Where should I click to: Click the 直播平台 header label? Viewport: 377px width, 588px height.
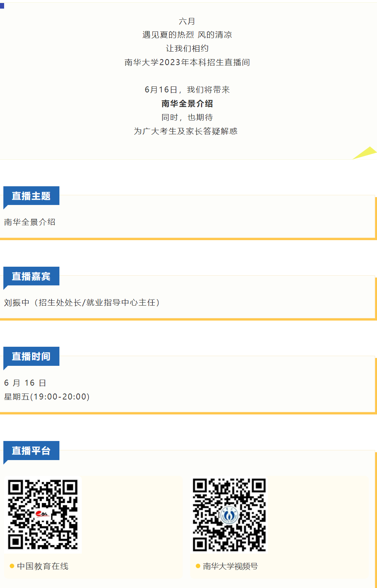(31, 451)
